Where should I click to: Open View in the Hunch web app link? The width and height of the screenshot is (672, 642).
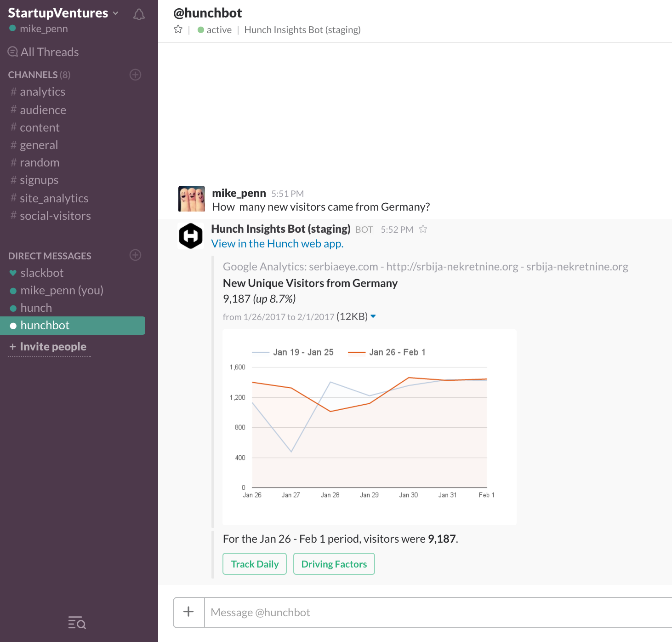pos(277,244)
